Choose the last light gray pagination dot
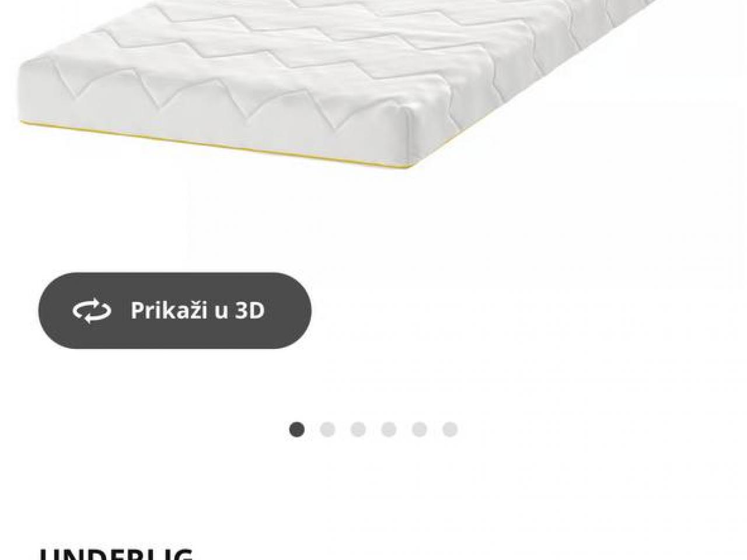 click(449, 430)
